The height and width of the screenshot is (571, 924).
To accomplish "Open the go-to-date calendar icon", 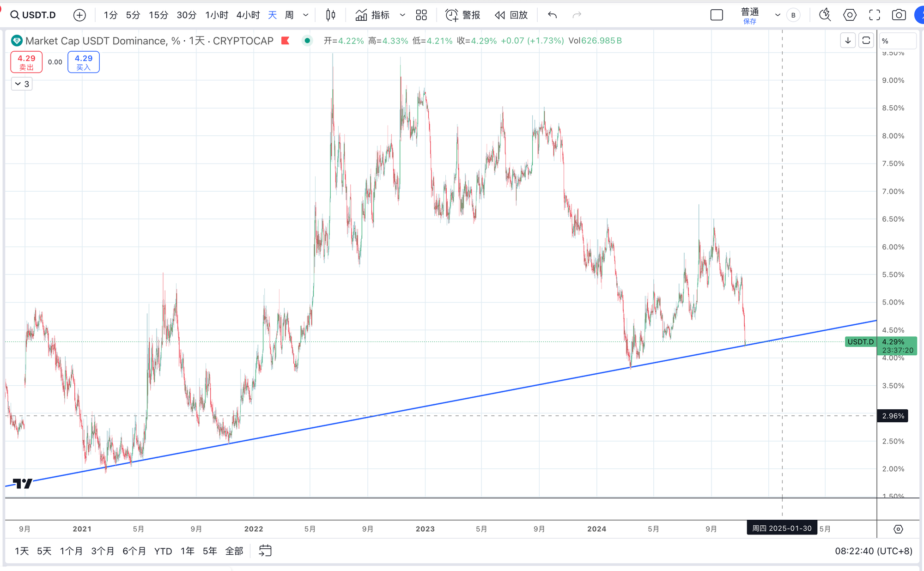I will [x=265, y=551].
